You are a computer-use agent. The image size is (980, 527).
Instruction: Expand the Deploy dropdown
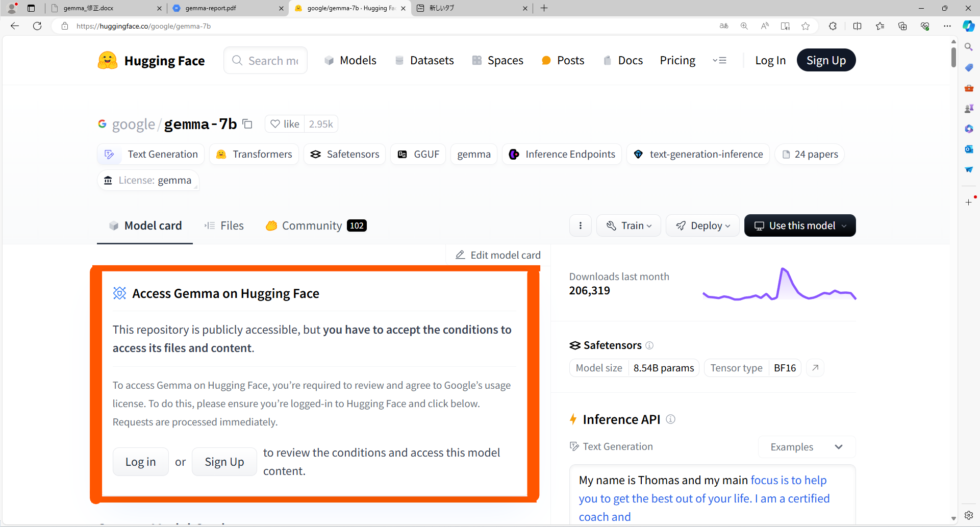coord(702,225)
